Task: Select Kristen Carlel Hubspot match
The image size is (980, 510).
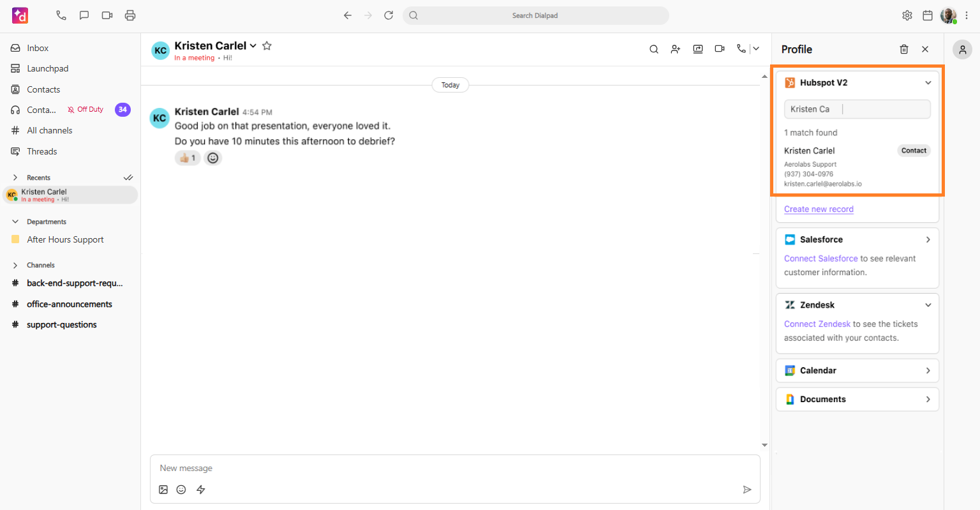Action: point(857,167)
